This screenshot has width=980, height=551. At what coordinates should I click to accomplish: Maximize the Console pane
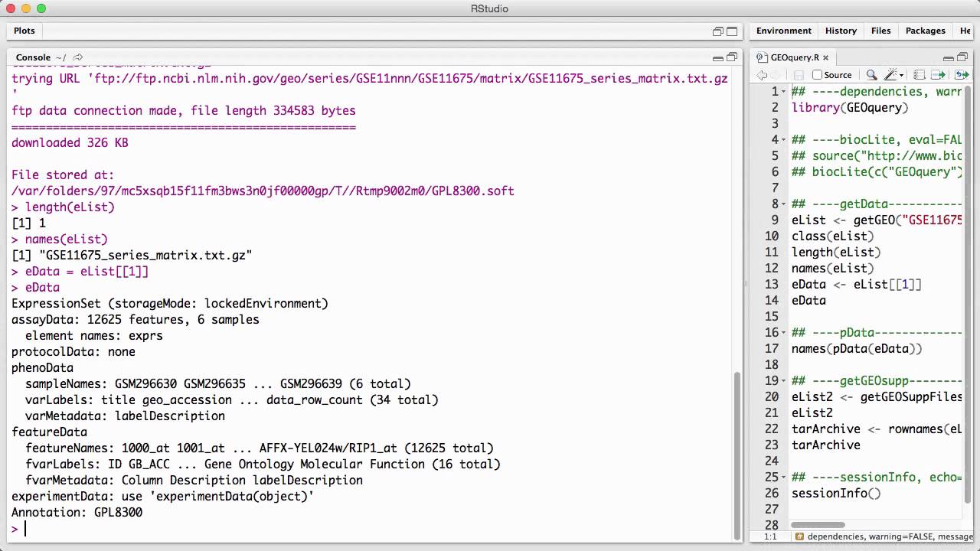click(732, 57)
